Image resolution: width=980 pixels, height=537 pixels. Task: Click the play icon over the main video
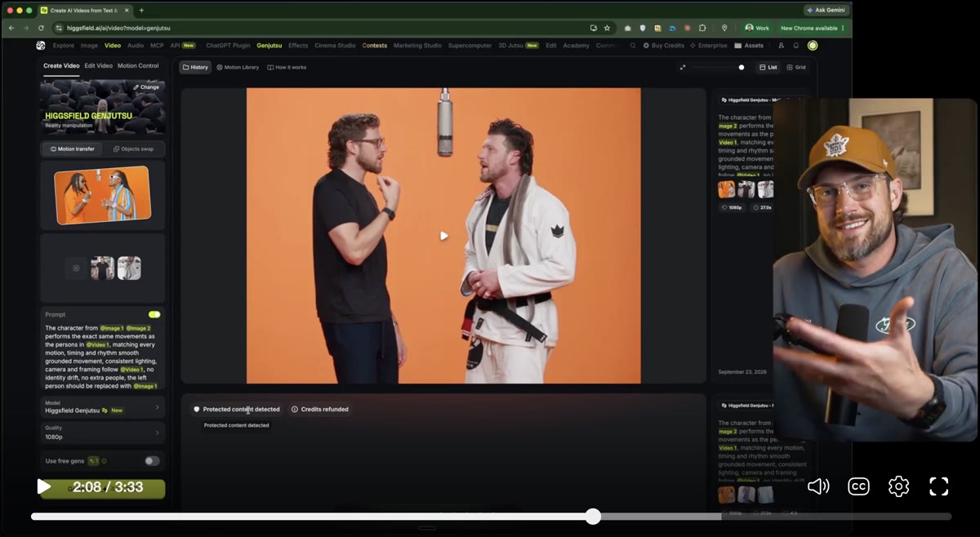coord(443,236)
